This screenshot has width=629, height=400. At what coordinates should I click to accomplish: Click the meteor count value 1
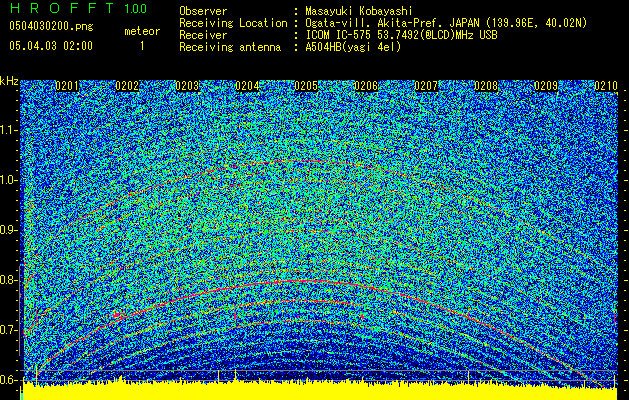tap(142, 46)
